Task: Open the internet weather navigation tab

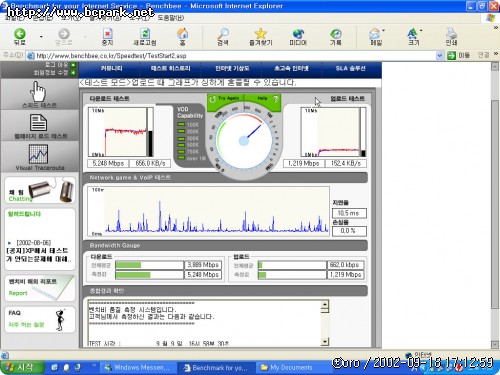Action: pyautogui.click(x=232, y=68)
